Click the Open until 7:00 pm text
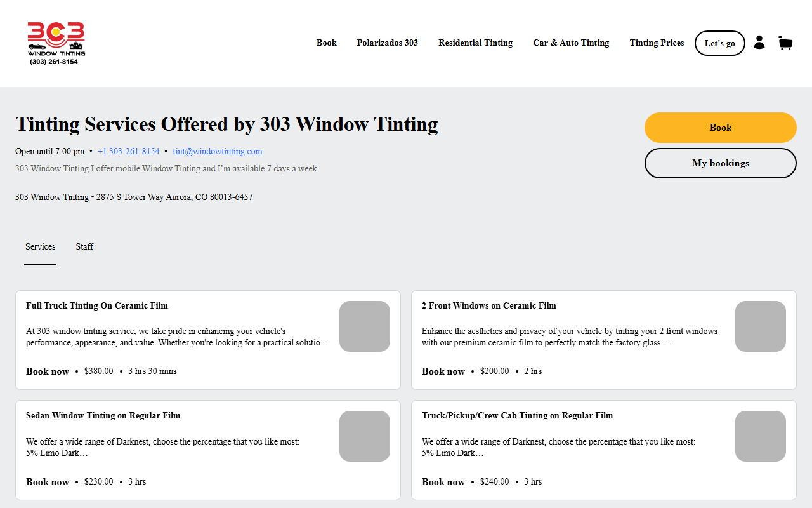This screenshot has height=508, width=812. pos(50,151)
